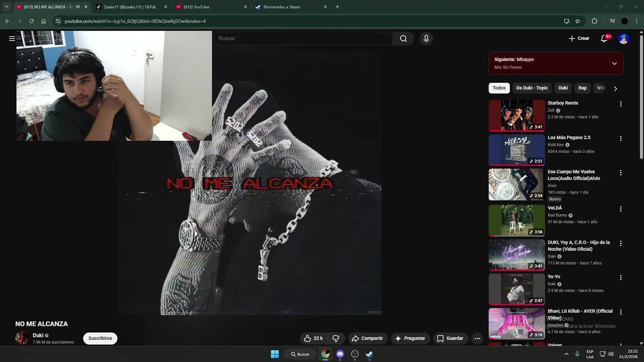The image size is (644, 362).
Task: Click the 'Nuevo' badge text
Action: tap(554, 199)
